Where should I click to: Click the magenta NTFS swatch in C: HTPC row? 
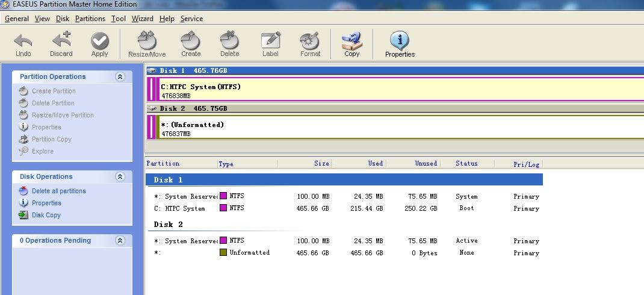(x=223, y=208)
